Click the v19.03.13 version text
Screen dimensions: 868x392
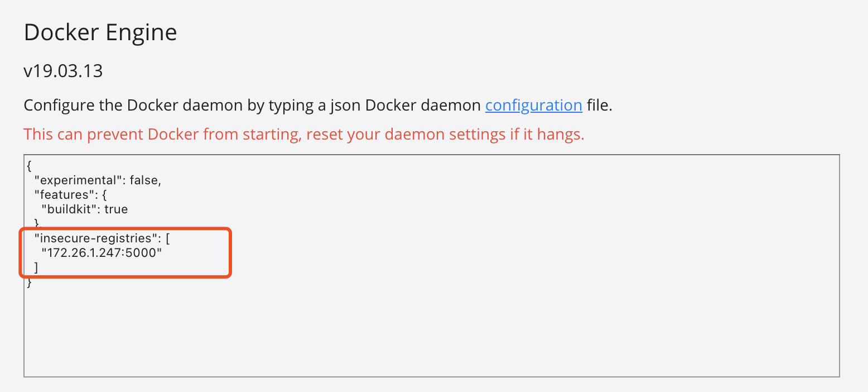(63, 71)
